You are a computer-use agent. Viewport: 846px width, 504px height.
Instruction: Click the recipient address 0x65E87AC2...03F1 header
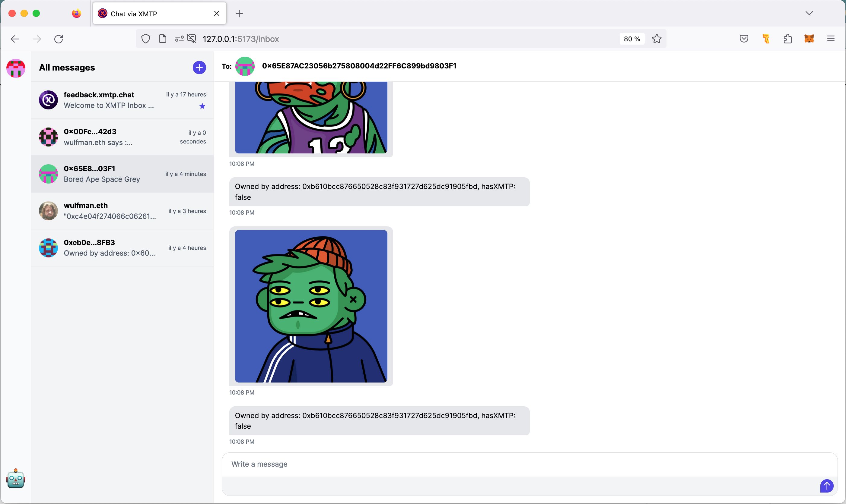[x=359, y=66]
